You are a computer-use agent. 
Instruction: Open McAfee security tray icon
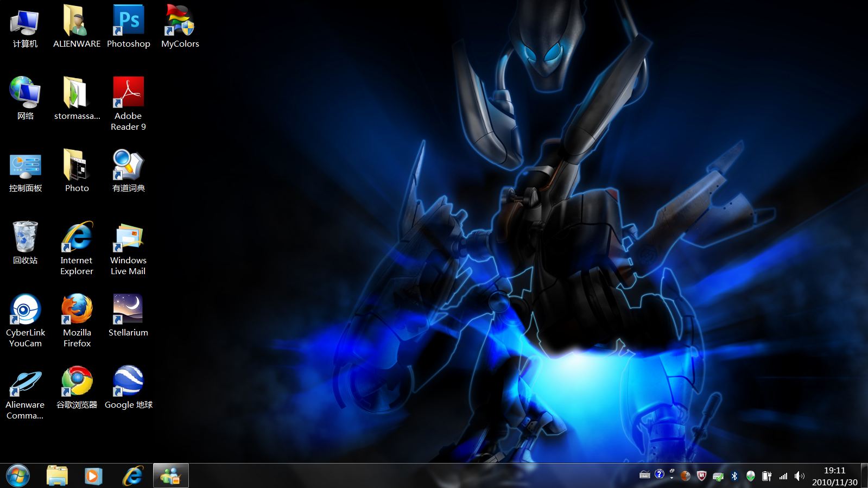[x=701, y=476]
